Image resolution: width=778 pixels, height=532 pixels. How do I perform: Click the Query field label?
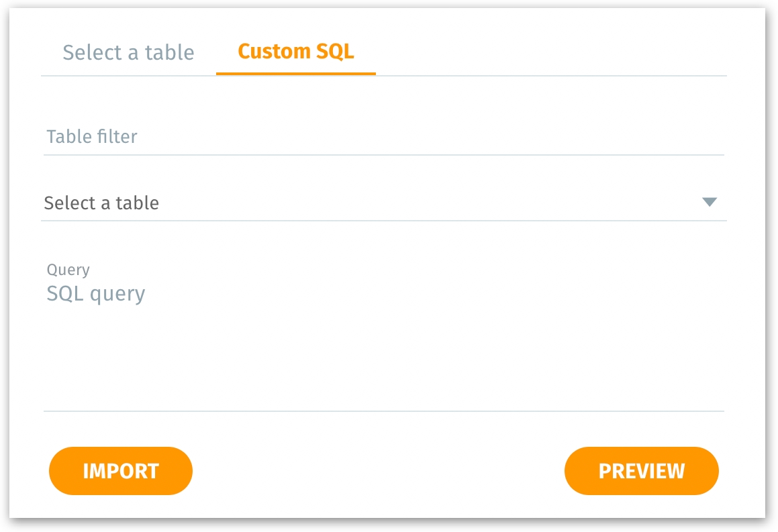(x=68, y=270)
